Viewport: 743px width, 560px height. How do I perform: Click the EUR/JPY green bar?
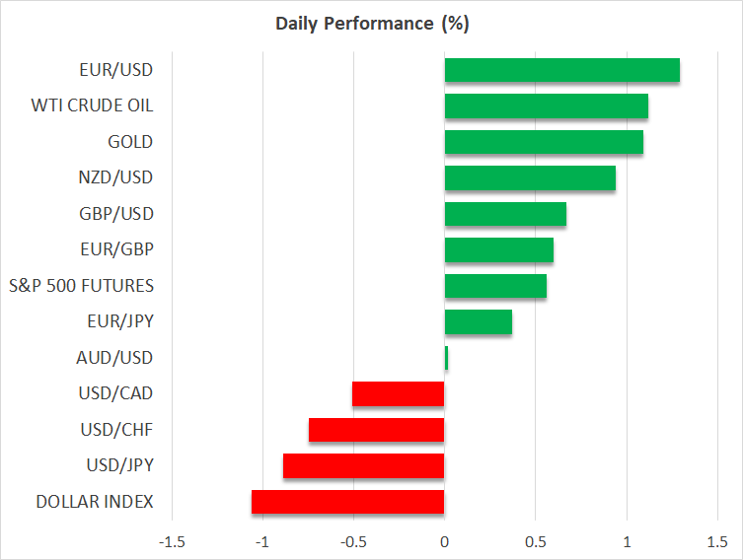click(x=478, y=321)
